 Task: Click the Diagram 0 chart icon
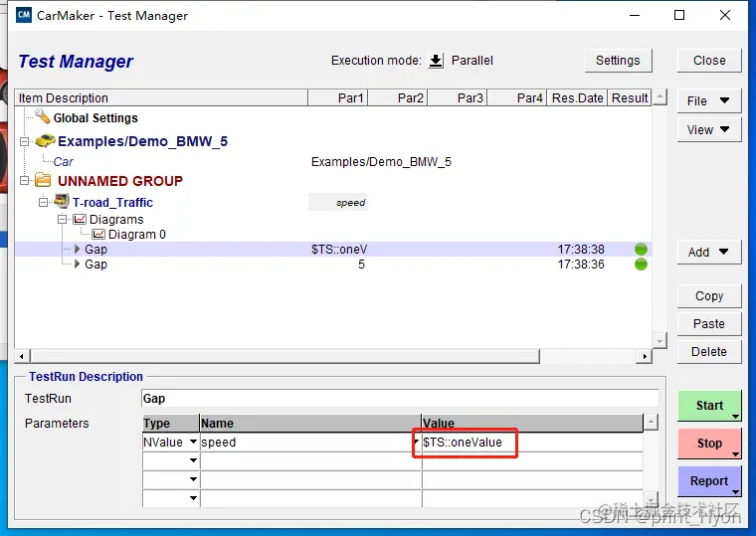point(98,235)
